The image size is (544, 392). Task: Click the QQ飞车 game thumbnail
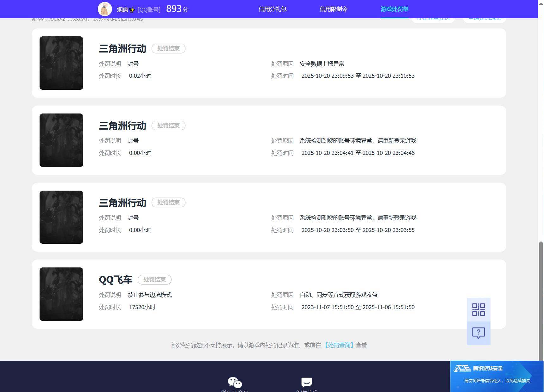[61, 294]
